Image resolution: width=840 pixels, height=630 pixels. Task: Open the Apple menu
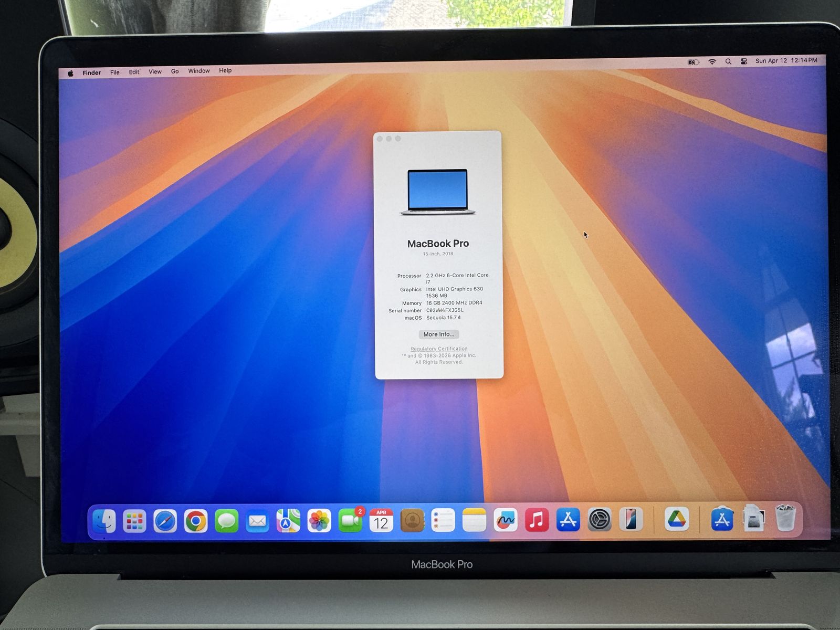coord(70,73)
